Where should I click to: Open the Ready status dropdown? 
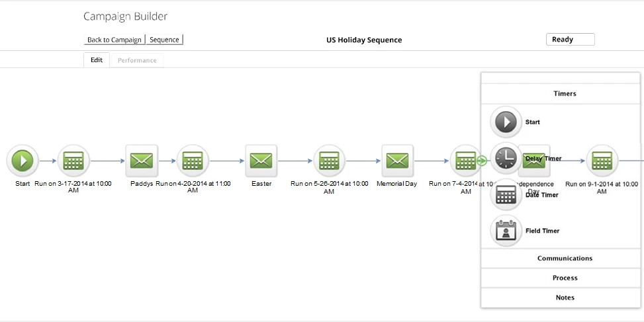click(x=570, y=40)
